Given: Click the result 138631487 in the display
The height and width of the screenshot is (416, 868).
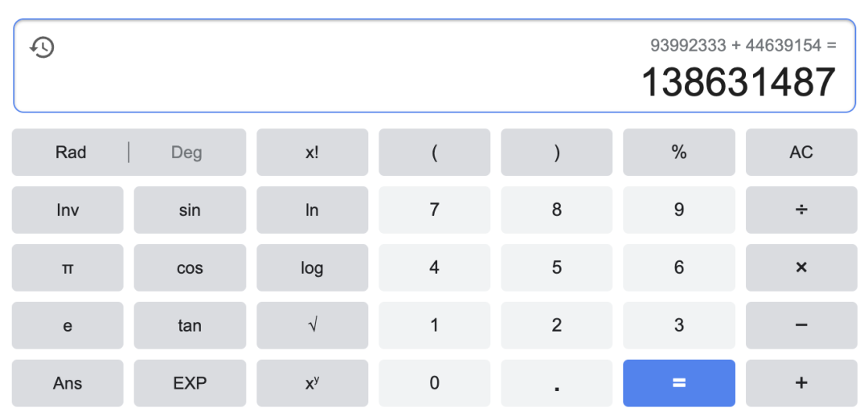Looking at the screenshot, I should (x=738, y=83).
